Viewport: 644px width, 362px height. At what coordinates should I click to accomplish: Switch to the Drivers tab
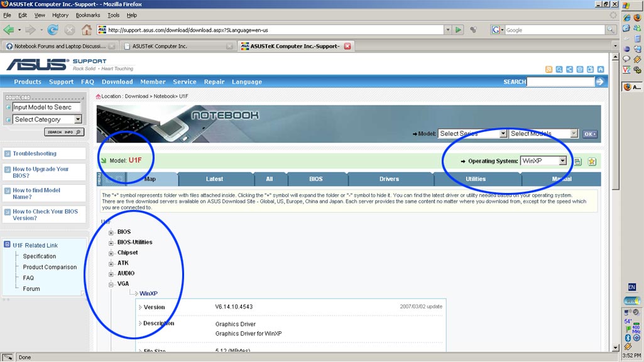[x=389, y=178]
